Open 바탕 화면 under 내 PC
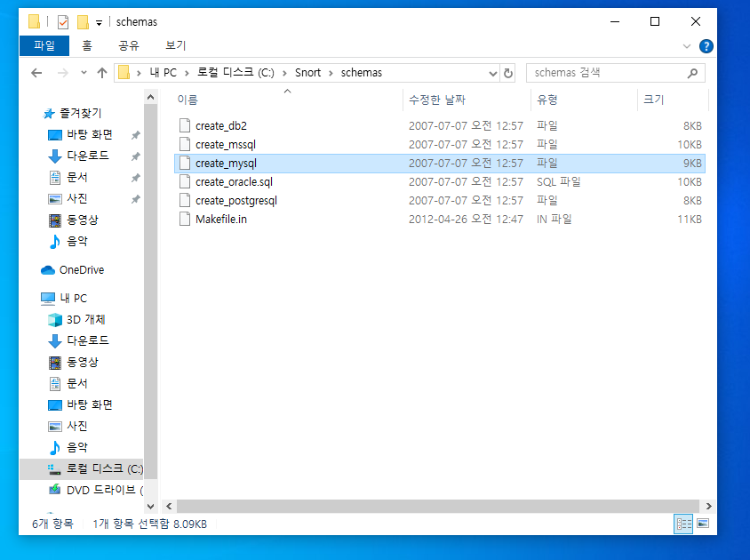Image resolution: width=750 pixels, height=560 pixels. click(90, 404)
